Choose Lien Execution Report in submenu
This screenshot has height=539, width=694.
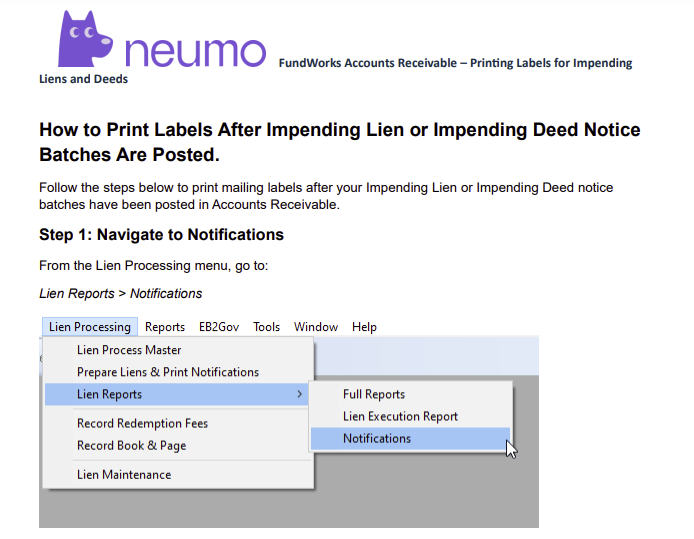pos(400,416)
